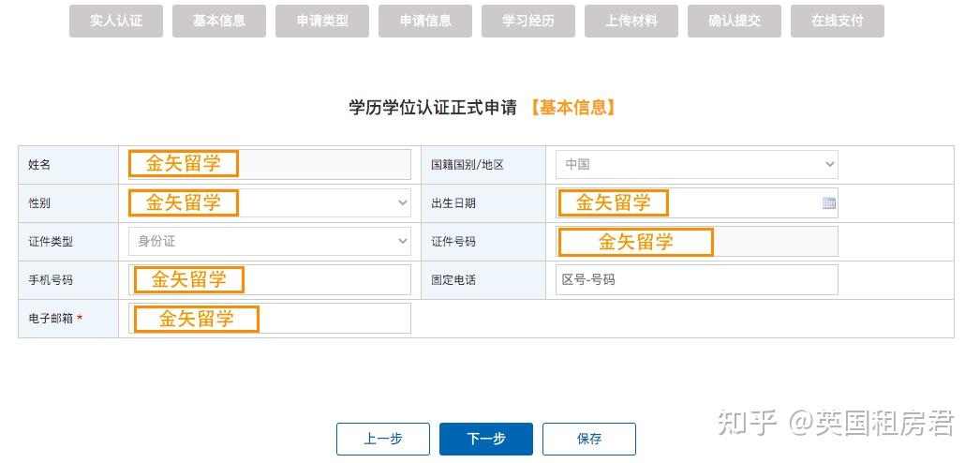
Task: Save the form with 保存 button
Action: 589,440
